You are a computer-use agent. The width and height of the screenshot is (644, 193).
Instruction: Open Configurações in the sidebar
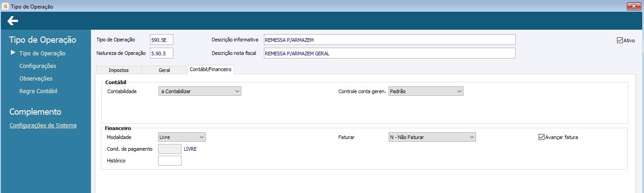[x=38, y=66]
